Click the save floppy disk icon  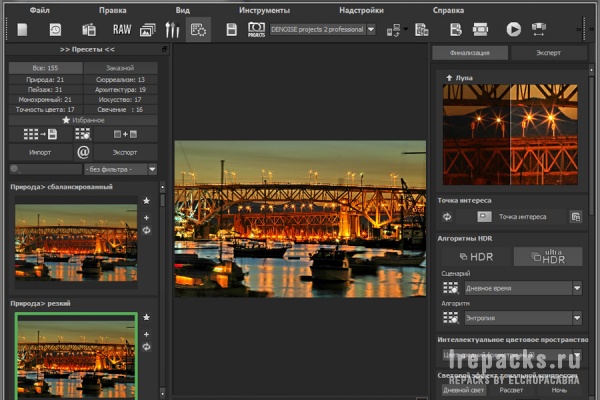tap(232, 29)
